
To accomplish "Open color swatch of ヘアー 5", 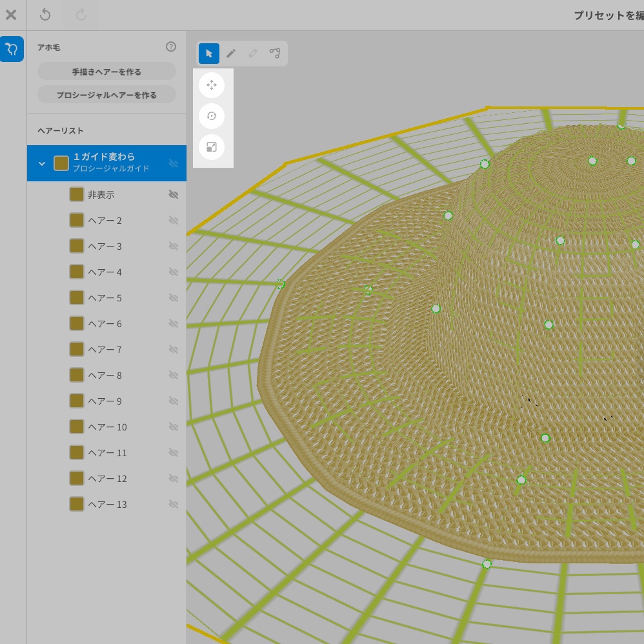I will 77,297.
